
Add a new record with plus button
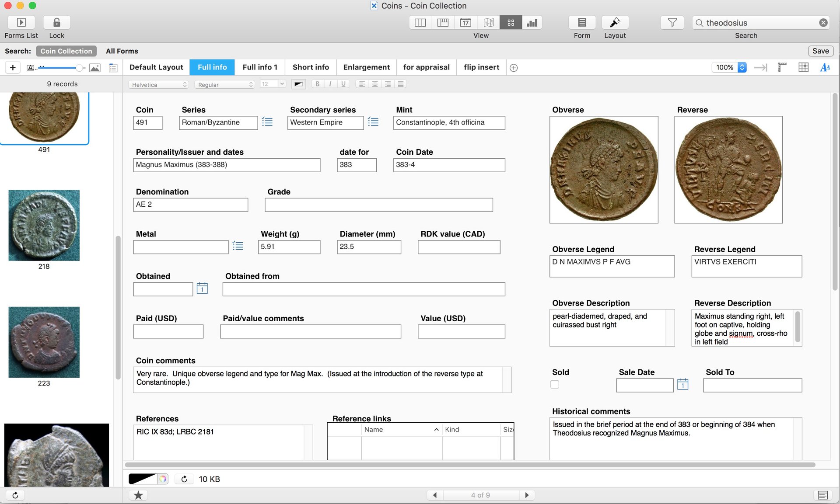(13, 67)
